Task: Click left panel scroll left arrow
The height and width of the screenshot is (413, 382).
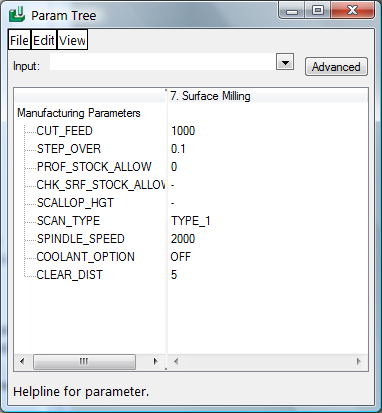Action: (22, 361)
